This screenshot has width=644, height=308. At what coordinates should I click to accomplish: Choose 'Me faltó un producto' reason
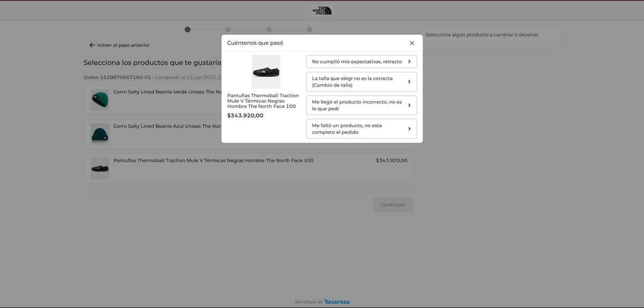[362, 129]
